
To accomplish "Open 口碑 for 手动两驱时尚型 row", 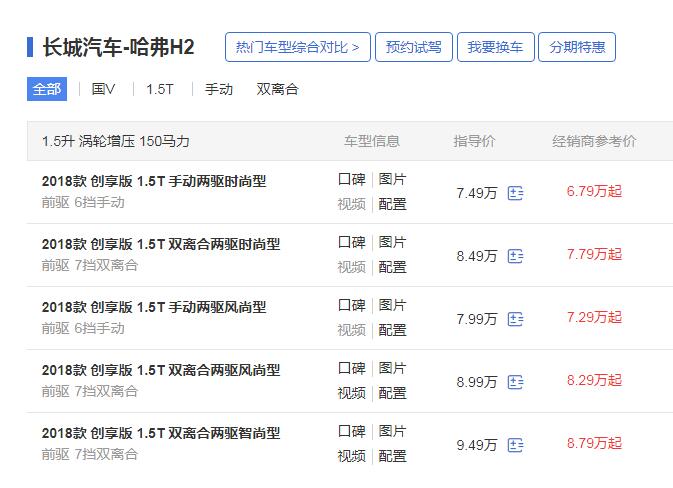I will point(352,179).
